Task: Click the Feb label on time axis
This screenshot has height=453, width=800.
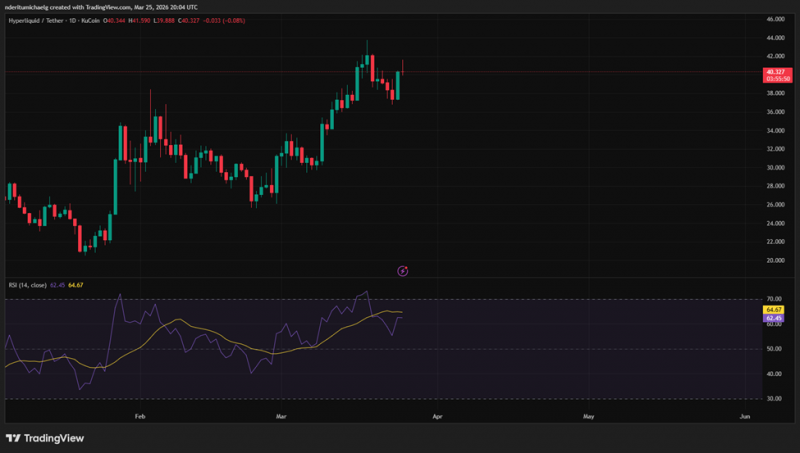Action: 140,417
